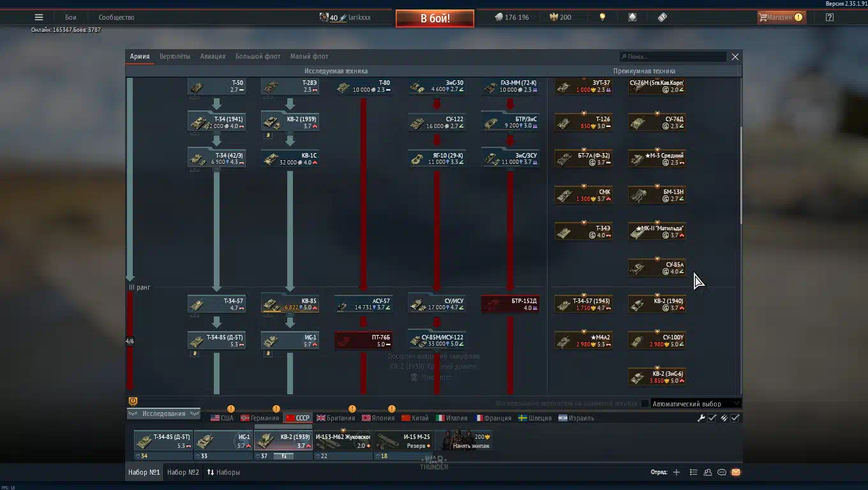Image resolution: width=868 pixels, height=490 pixels.
Task: Select the СССР nation tab
Action: [298, 418]
